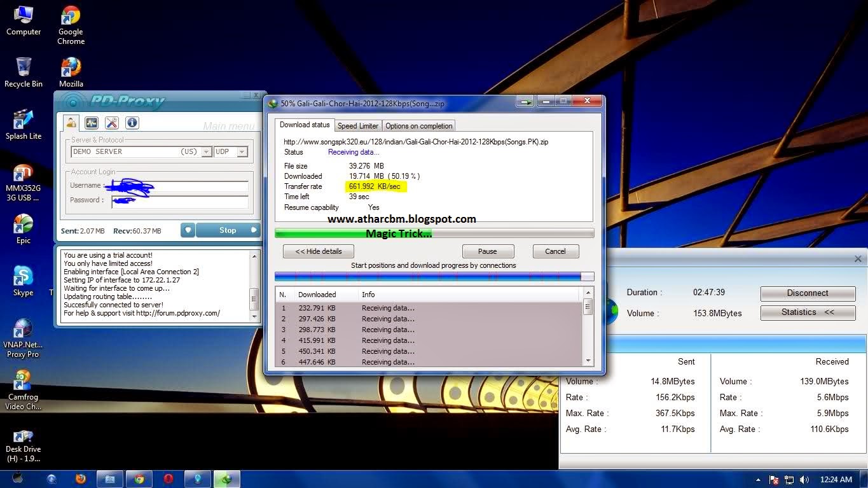This screenshot has width=868, height=488.
Task: Switch to the Download status tab
Action: (x=305, y=125)
